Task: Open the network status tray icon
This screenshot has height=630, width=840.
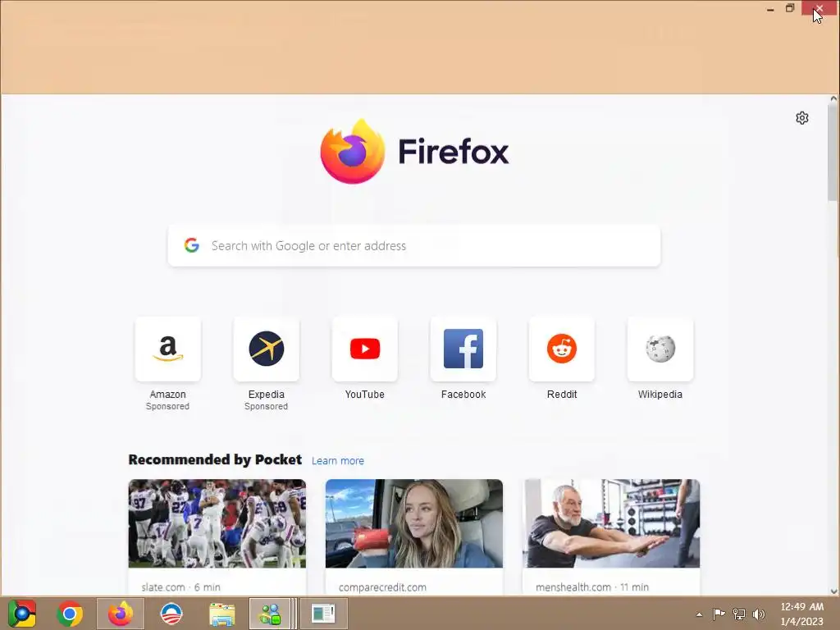Action: (x=739, y=614)
